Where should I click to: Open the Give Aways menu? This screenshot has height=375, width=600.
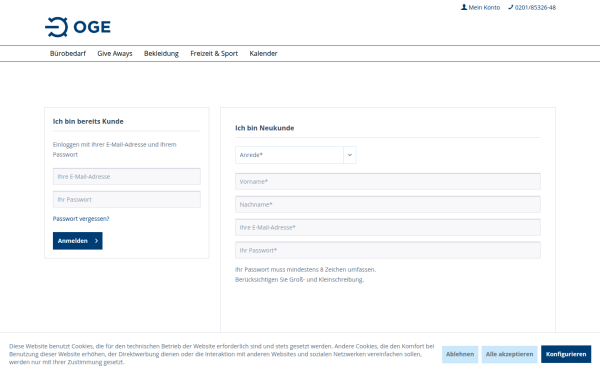tap(115, 54)
